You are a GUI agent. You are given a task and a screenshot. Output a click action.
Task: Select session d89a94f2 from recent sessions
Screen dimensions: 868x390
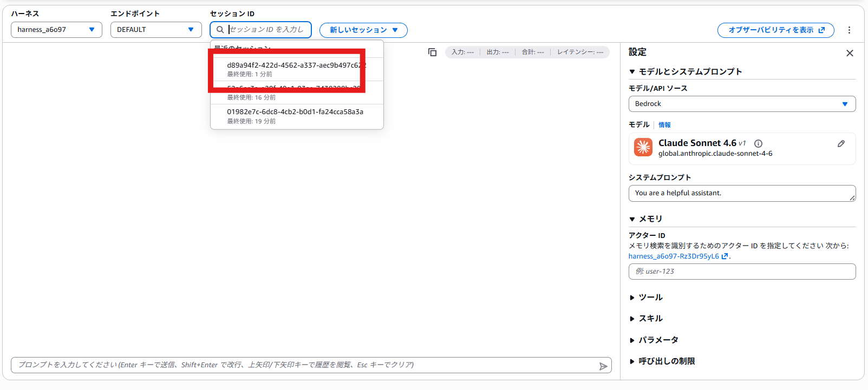(297, 69)
